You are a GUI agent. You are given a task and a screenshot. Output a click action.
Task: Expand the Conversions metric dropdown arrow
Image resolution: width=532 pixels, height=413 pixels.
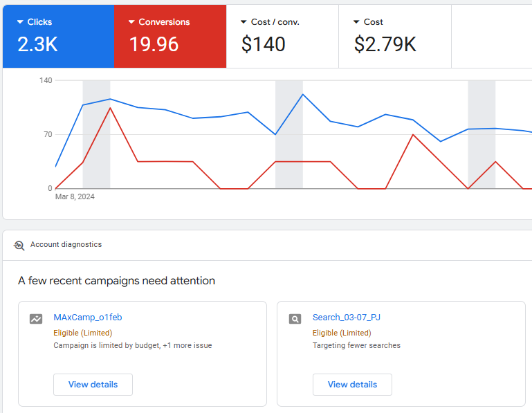pos(131,22)
